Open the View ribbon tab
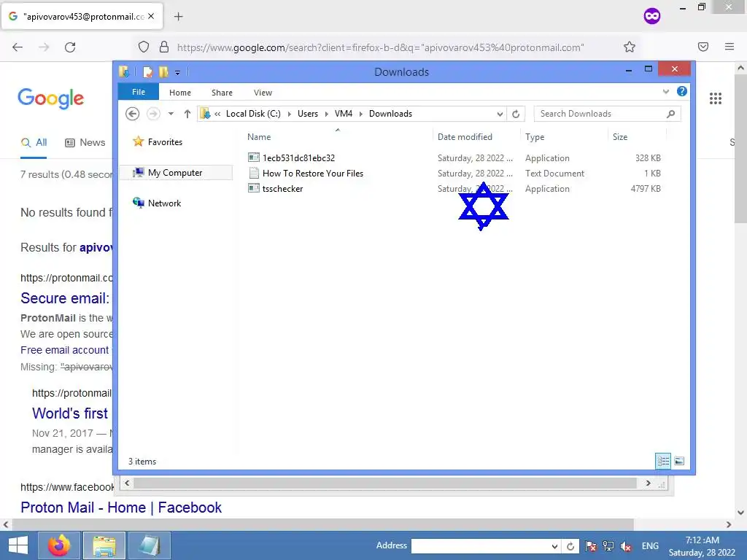The height and width of the screenshot is (560, 747). 263,93
